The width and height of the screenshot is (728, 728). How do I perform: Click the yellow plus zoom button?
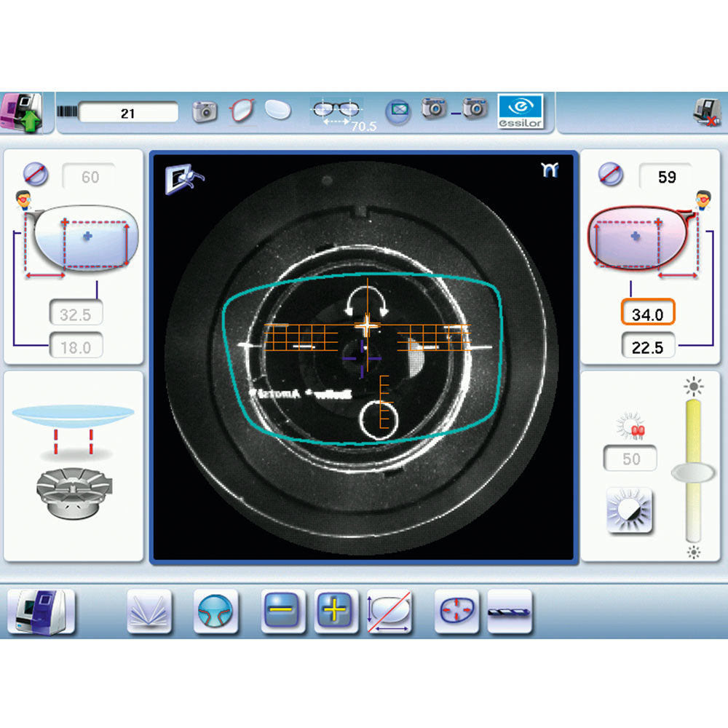pyautogui.click(x=337, y=612)
